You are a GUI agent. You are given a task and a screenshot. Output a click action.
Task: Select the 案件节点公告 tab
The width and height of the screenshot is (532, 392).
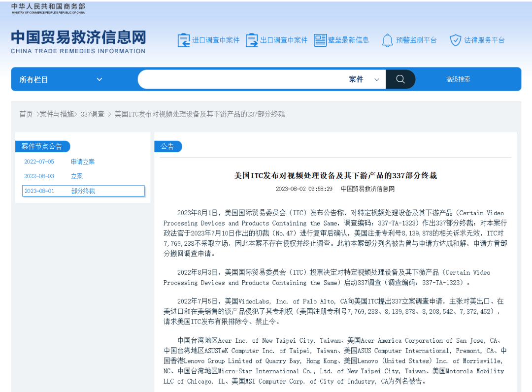pyautogui.click(x=42, y=146)
